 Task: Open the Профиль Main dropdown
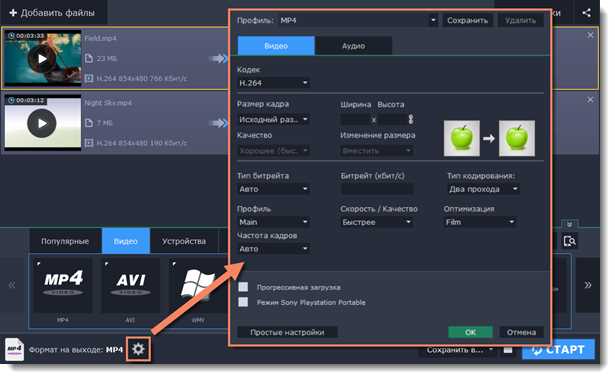(273, 222)
